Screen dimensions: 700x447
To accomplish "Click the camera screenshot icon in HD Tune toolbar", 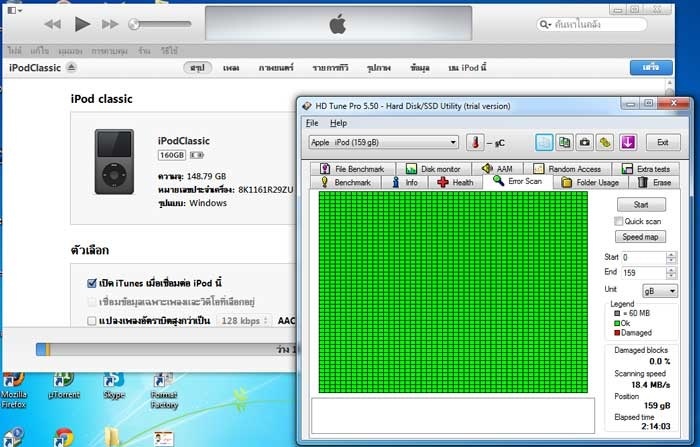I will [x=585, y=142].
